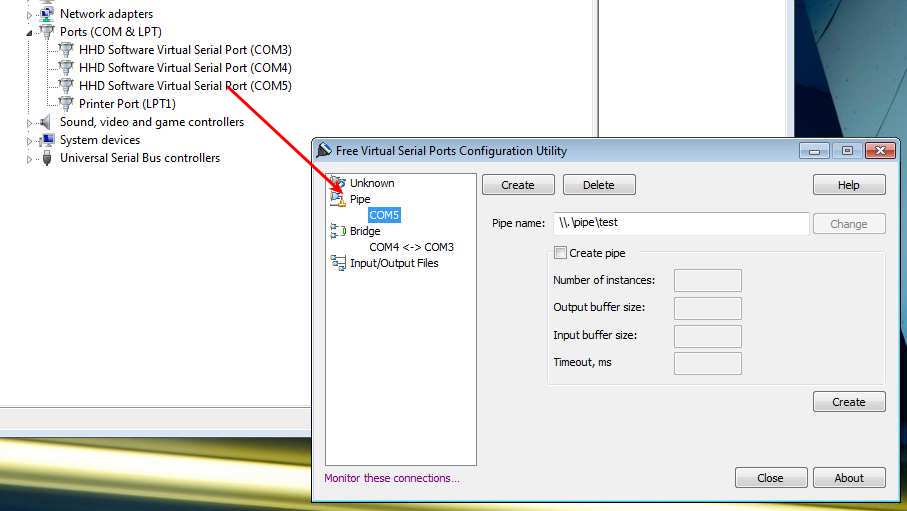
Task: Select HHD Software Virtual Serial Port (COM3)
Action: click(x=185, y=50)
